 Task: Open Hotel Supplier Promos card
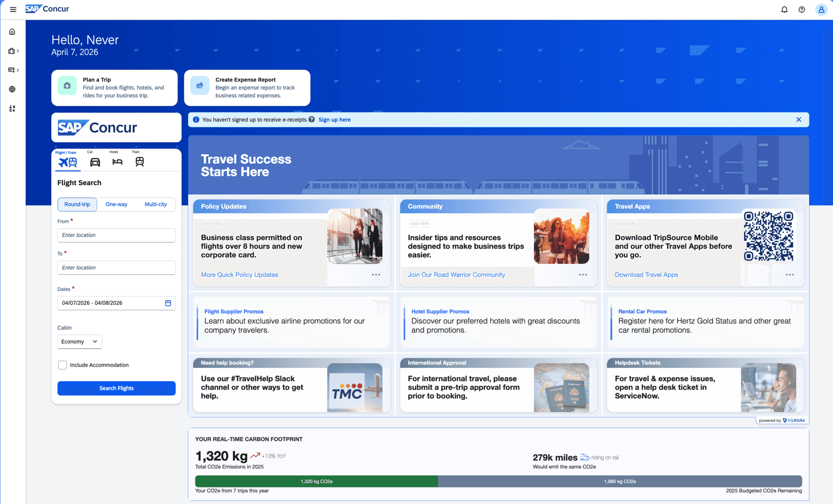(498, 322)
